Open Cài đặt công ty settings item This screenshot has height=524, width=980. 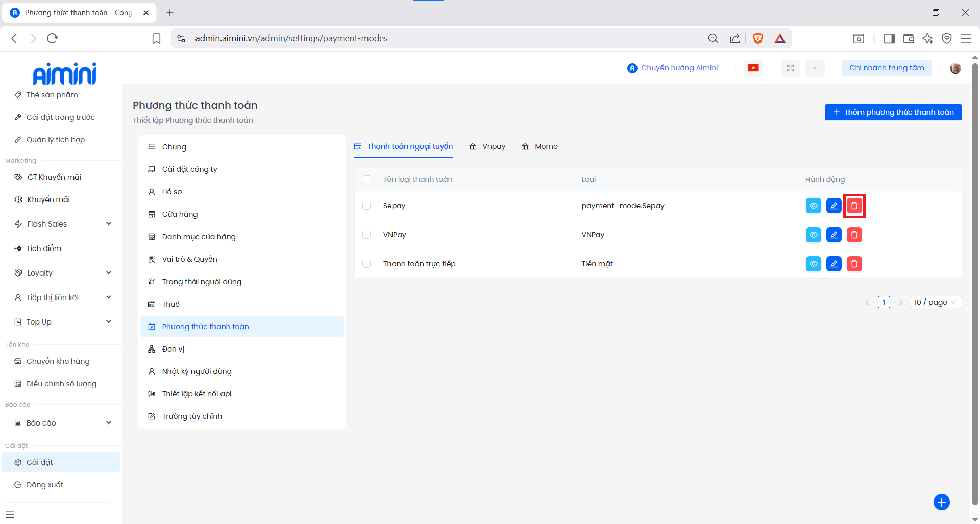click(189, 169)
